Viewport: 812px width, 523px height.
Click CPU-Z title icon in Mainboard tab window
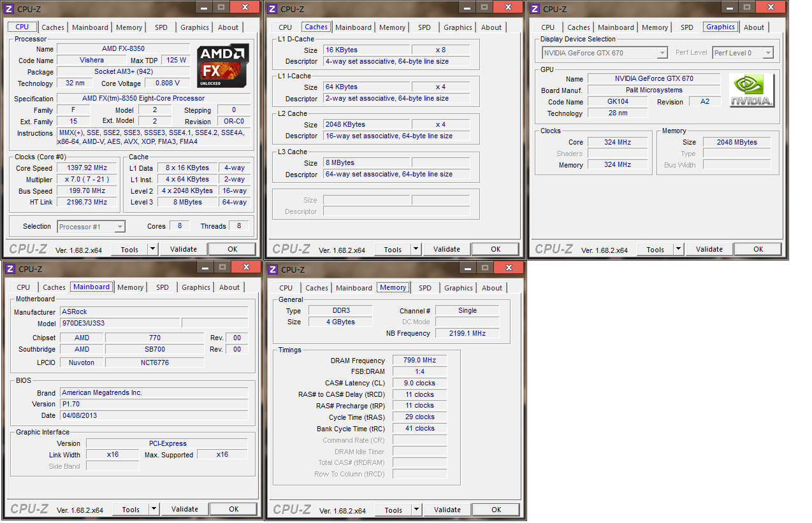click(10, 269)
